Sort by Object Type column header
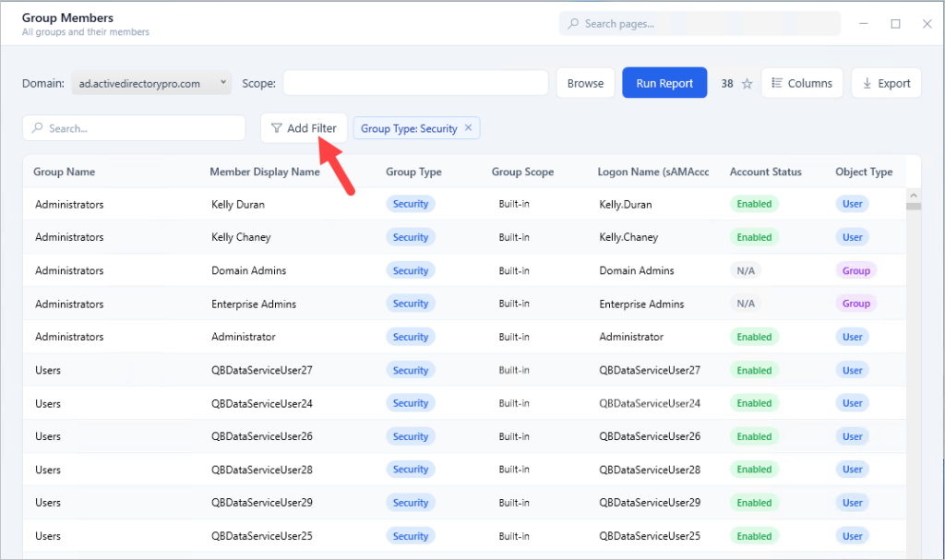Viewport: 945px width, 560px height. tap(864, 172)
